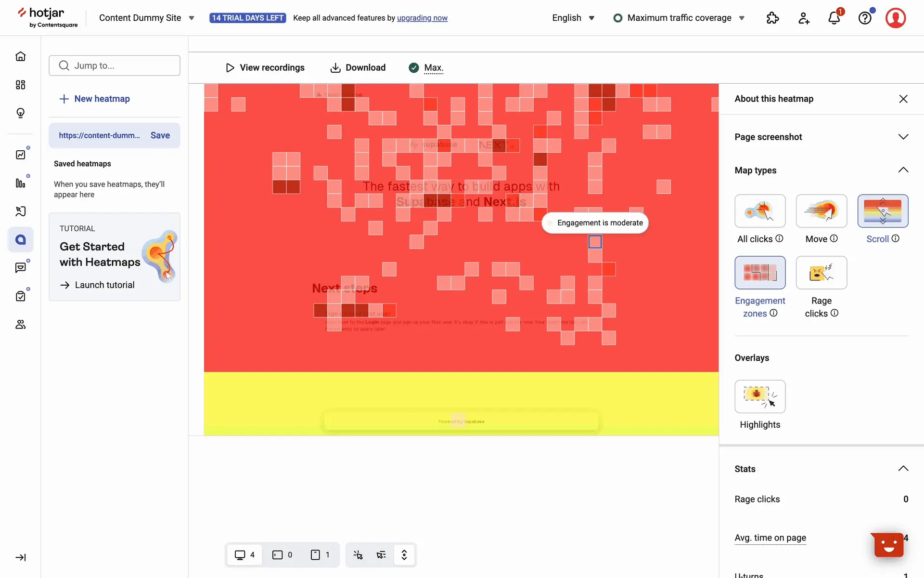
Task: Open the integrations puzzle icon
Action: click(x=772, y=18)
